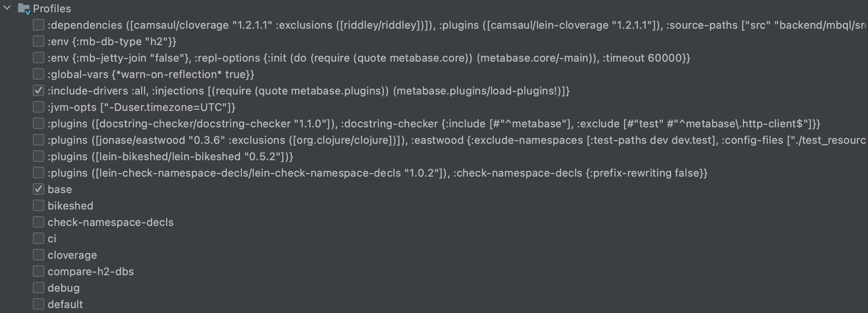Uncheck the base profile
Viewport: 868px width, 313px height.
38,189
